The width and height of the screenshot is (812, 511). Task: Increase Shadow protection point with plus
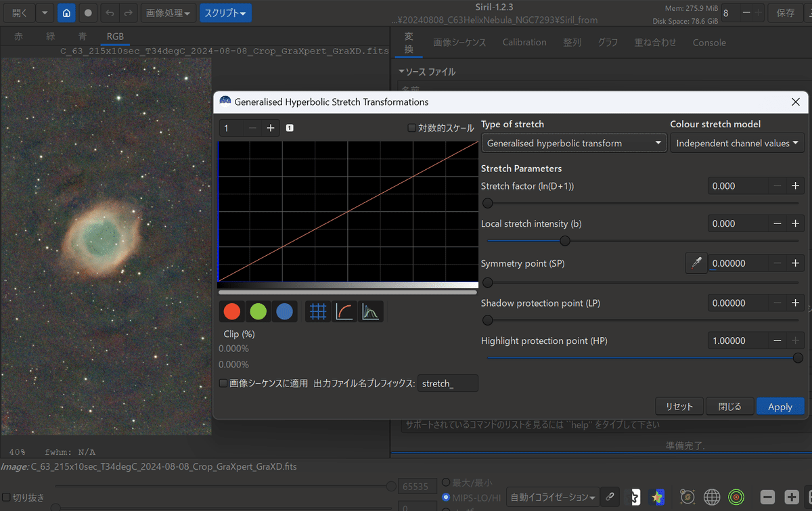796,303
